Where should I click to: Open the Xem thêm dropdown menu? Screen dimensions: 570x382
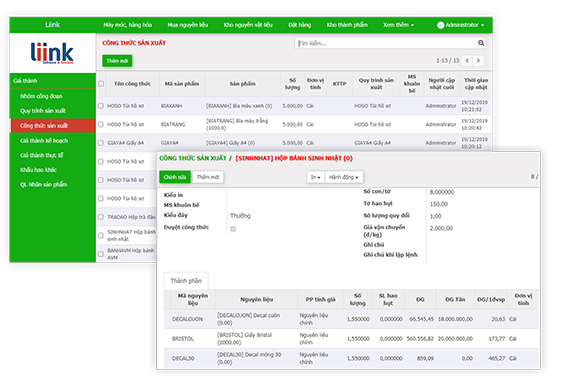(398, 25)
